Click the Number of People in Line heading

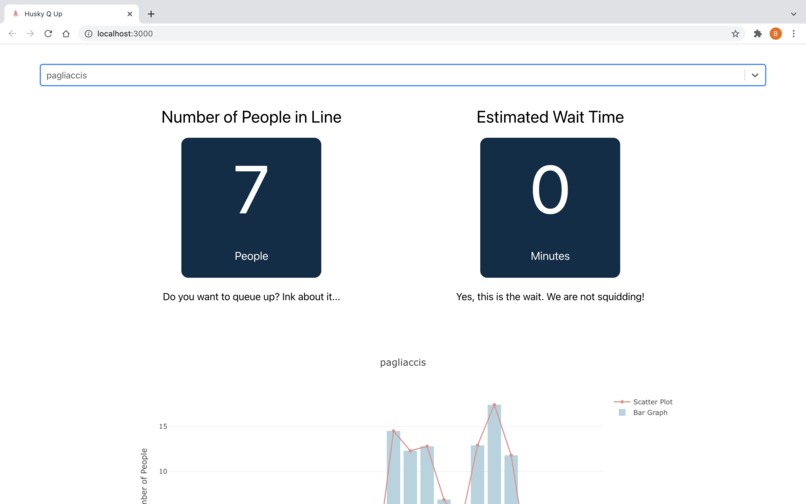click(x=251, y=117)
